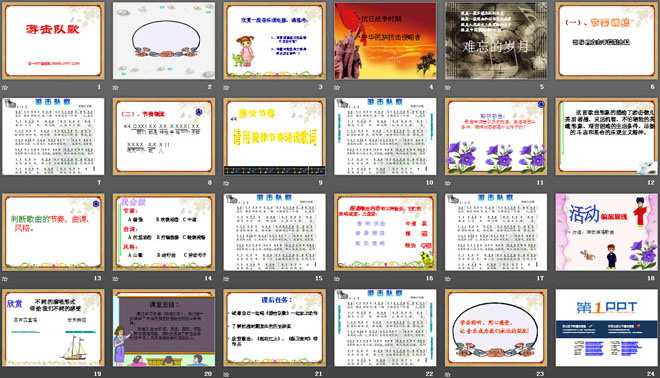Viewport: 660px width, 378px height.
Task: Click the animation star under slide 15
Action: point(226,279)
